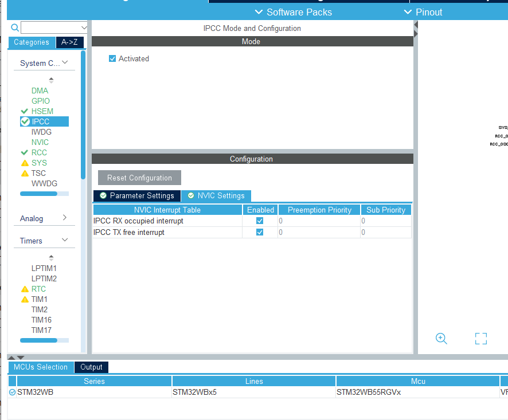Click the STM32WB55RGVx cell
This screenshot has width=508, height=420.
pos(418,392)
